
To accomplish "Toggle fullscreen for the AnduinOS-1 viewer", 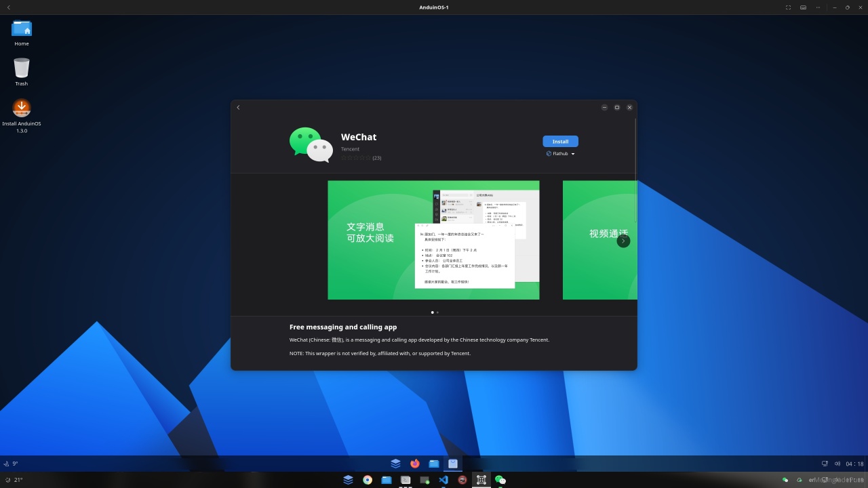I will 788,7.
